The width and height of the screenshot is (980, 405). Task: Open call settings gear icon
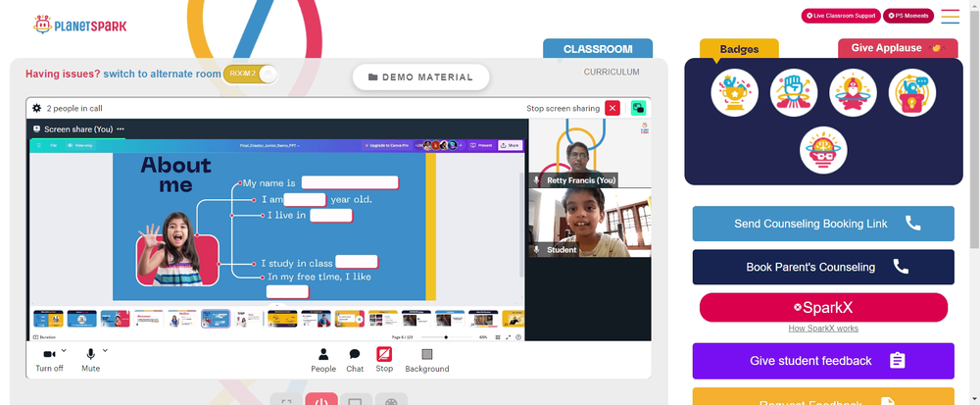[x=37, y=108]
